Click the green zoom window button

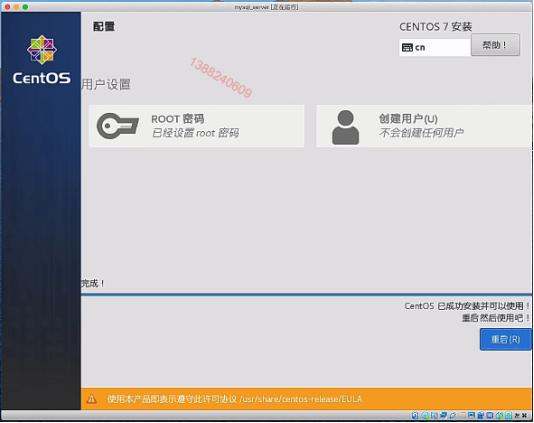click(25, 6)
